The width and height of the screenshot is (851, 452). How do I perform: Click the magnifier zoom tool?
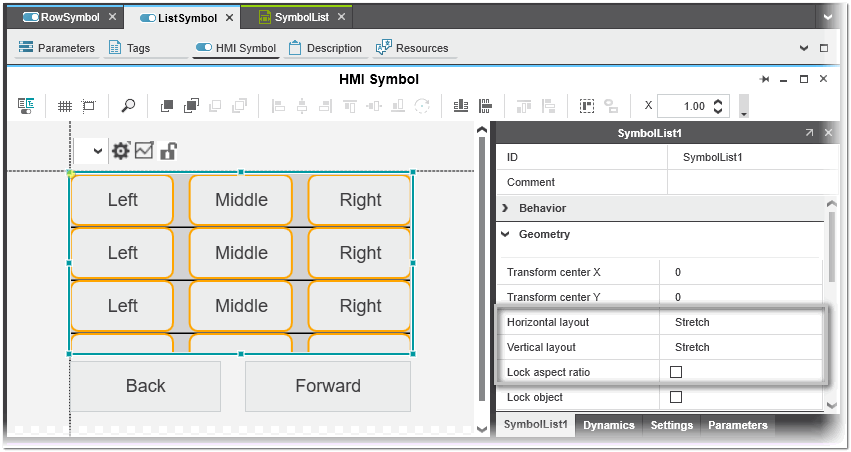coord(128,106)
